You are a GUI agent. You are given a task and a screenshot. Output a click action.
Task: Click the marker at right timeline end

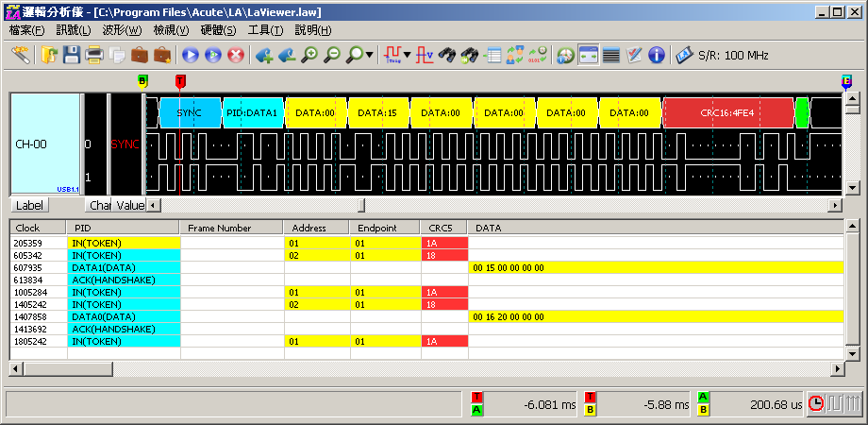tap(846, 82)
